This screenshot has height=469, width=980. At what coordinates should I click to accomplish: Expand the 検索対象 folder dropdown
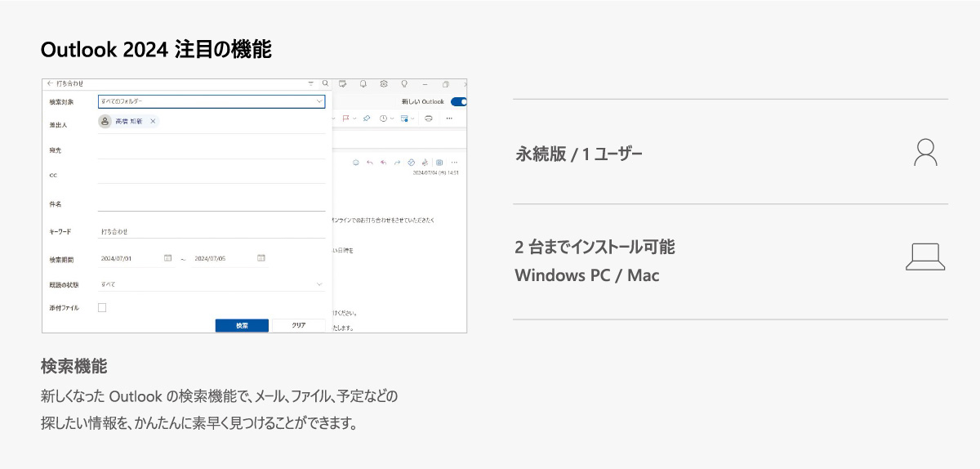318,101
